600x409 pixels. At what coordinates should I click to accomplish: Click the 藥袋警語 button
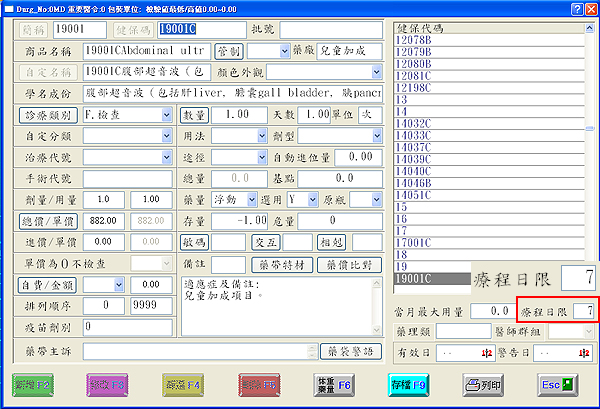[x=351, y=351]
